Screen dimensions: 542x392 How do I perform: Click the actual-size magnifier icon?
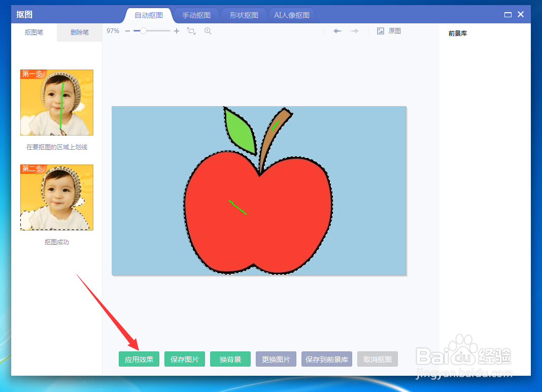click(x=208, y=31)
